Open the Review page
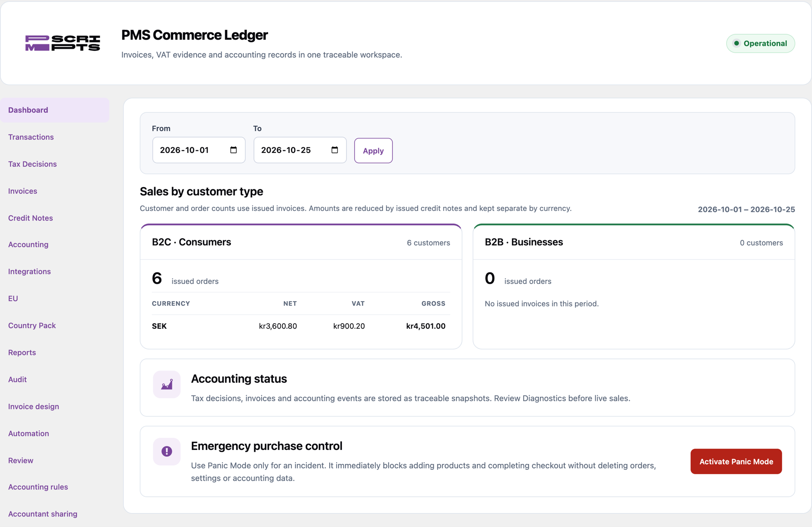 (x=21, y=460)
